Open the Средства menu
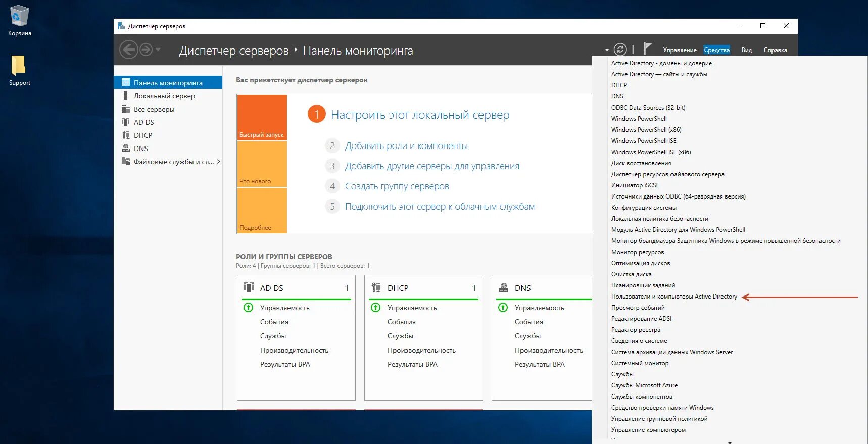Viewport: 868px width, 444px height. tap(716, 50)
